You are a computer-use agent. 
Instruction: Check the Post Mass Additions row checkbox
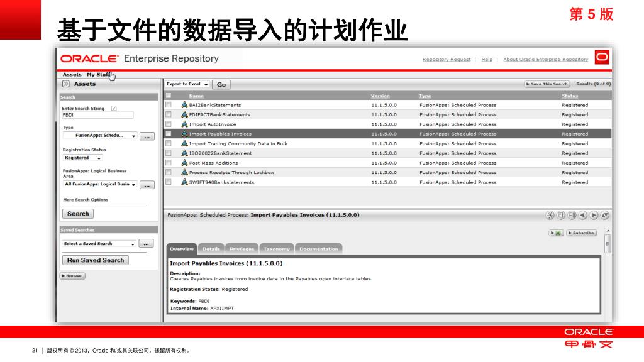tap(169, 163)
